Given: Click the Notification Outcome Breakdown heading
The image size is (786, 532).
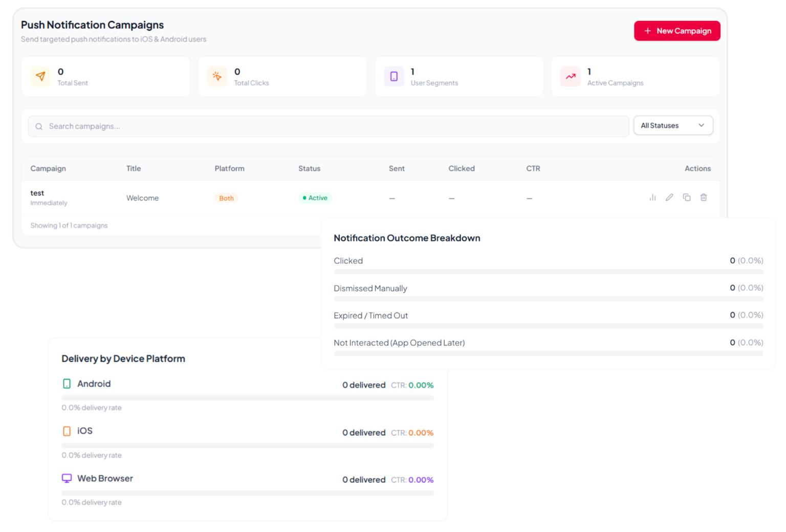Looking at the screenshot, I should tap(407, 238).
